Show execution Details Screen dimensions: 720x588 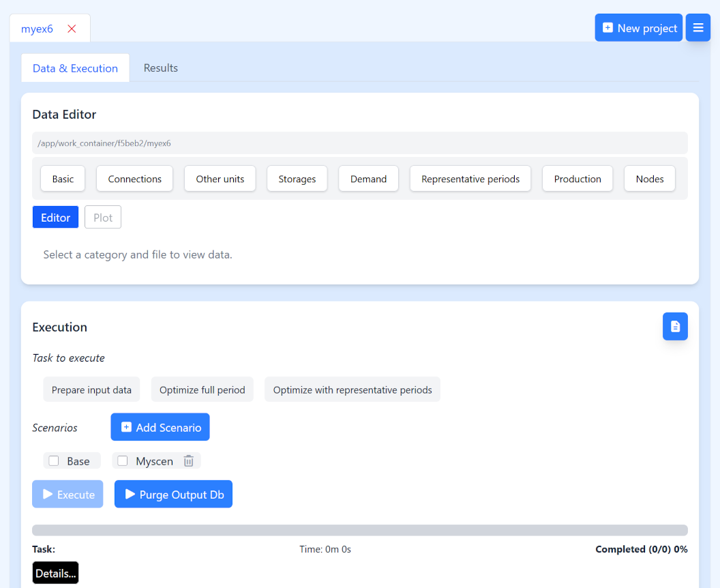point(55,574)
